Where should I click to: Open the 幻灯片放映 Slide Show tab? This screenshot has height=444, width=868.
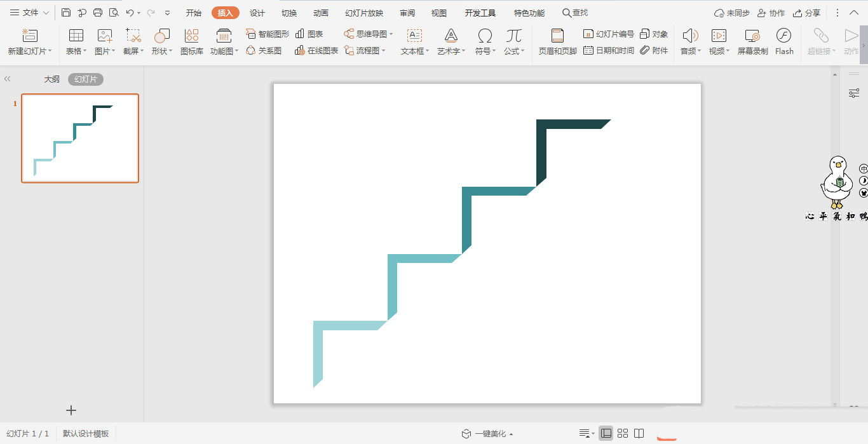click(364, 13)
